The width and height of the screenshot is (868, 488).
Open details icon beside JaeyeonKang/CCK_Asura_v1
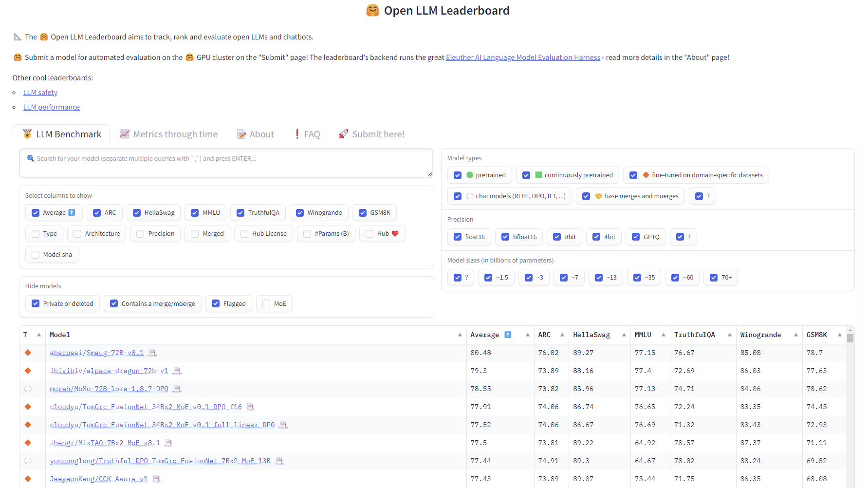[156, 479]
